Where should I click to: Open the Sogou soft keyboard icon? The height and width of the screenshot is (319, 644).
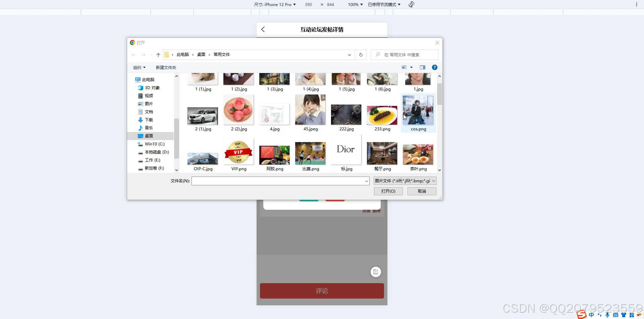click(615, 315)
